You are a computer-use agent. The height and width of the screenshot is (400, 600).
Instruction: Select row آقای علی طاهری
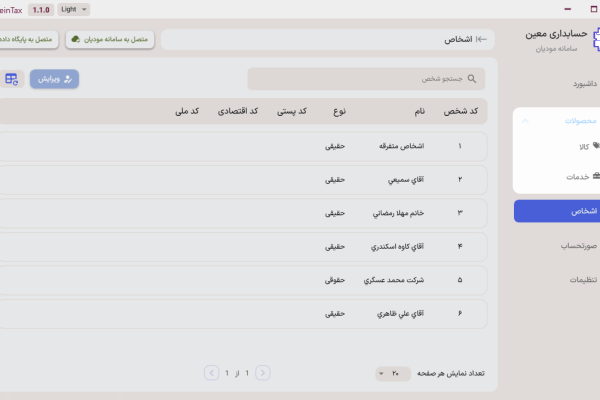tap(243, 314)
